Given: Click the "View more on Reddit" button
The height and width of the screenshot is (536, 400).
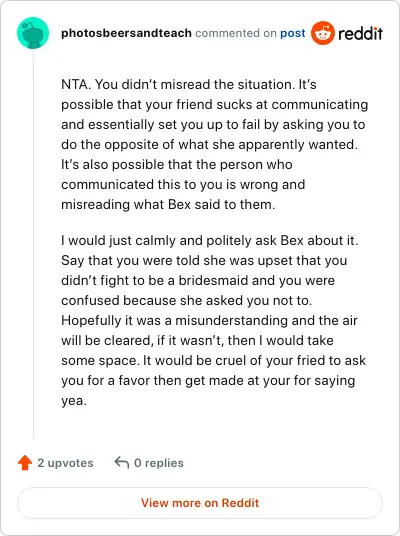Looking at the screenshot, I should tap(200, 503).
